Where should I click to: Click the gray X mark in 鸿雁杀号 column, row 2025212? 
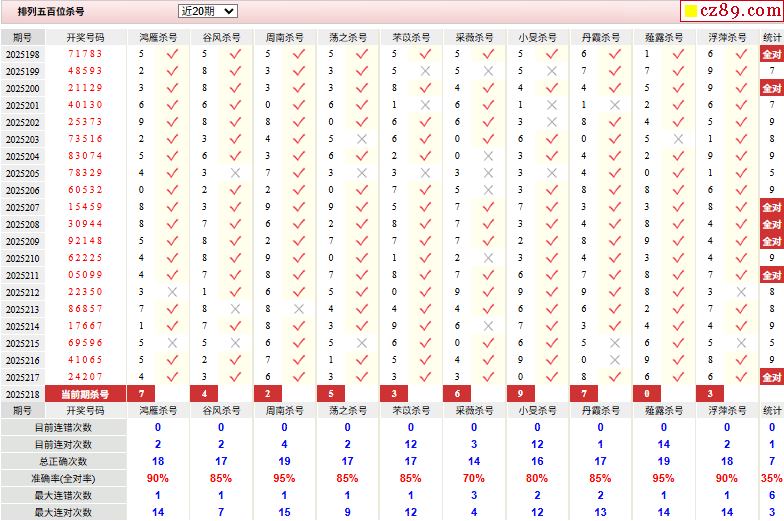click(x=172, y=292)
